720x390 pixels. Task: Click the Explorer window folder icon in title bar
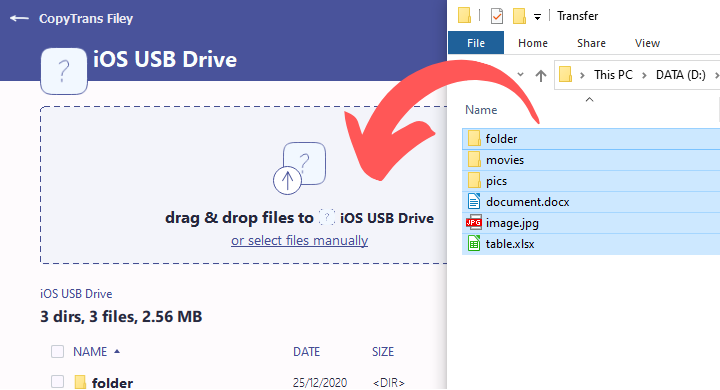tap(465, 15)
